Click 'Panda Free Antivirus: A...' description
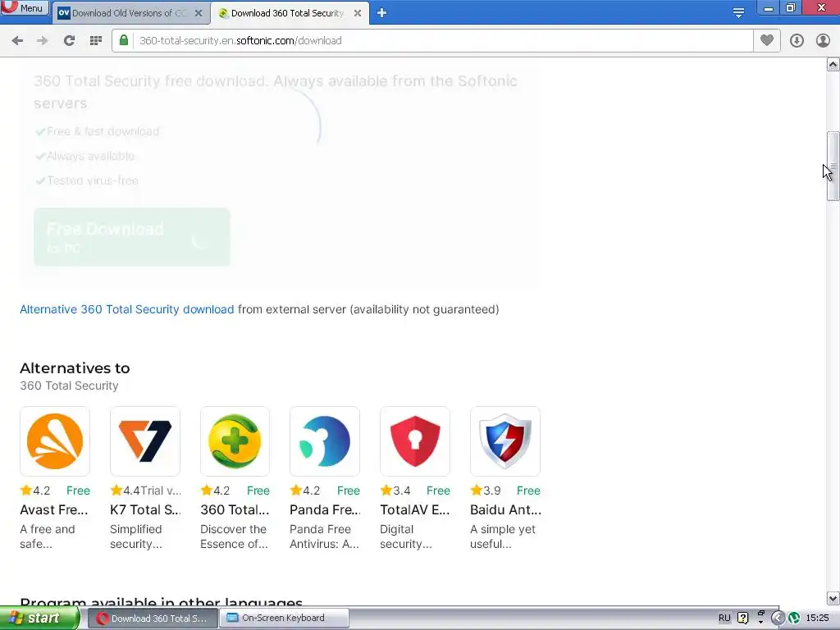This screenshot has width=840, height=630. point(324,536)
